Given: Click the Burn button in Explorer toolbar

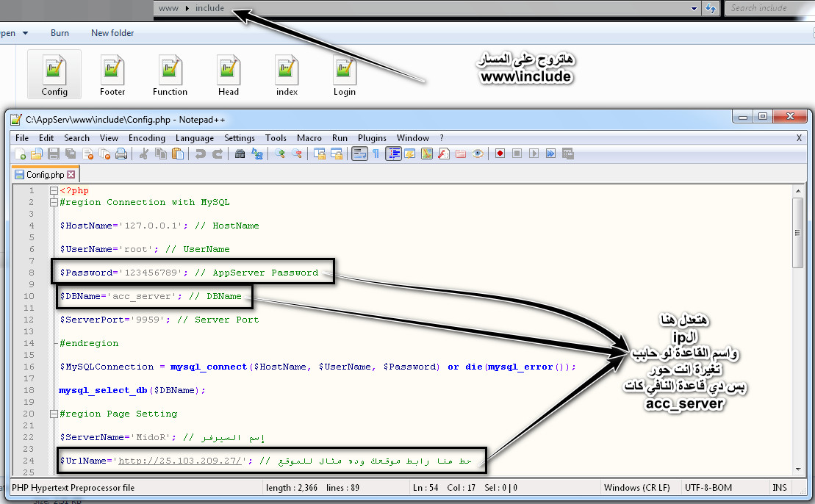Looking at the screenshot, I should click(60, 33).
